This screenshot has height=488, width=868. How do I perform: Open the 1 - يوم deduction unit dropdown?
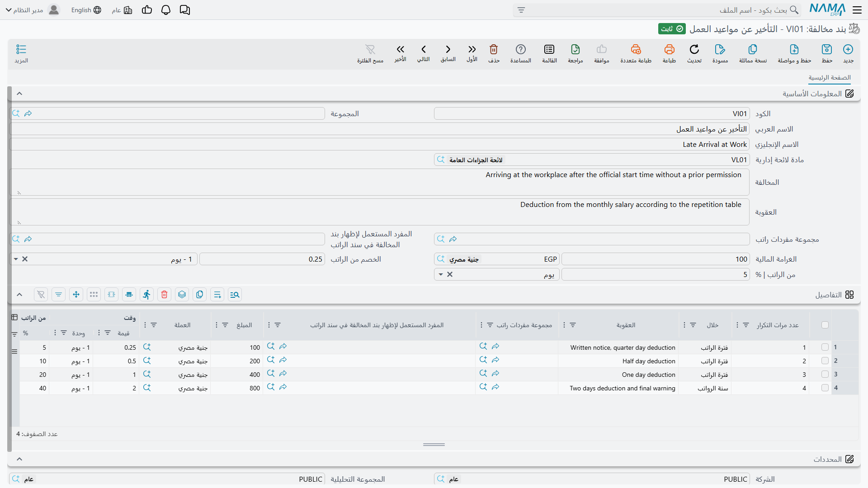[16, 259]
